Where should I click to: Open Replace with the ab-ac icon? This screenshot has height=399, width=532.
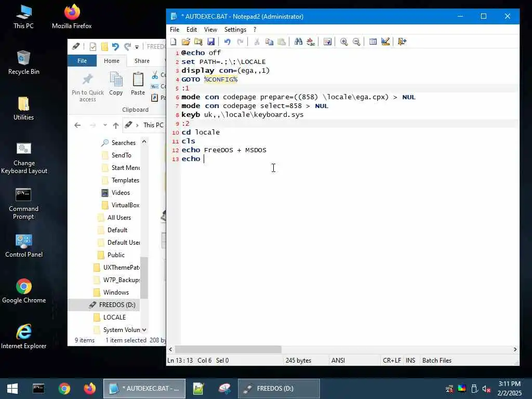tap(311, 42)
